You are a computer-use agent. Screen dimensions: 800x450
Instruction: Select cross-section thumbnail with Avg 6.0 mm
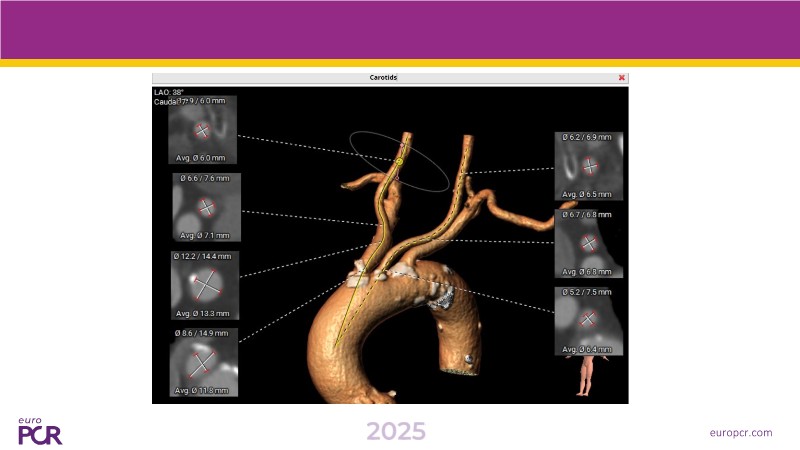click(x=203, y=130)
